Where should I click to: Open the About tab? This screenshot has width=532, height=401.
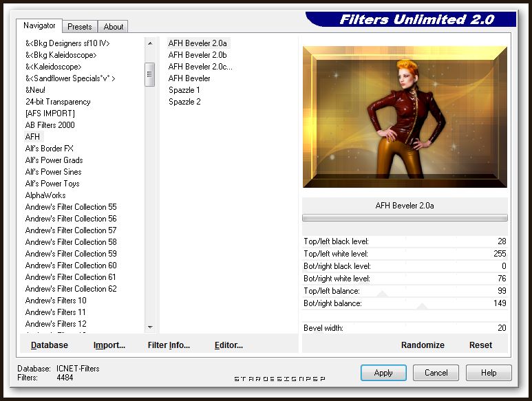click(x=114, y=27)
